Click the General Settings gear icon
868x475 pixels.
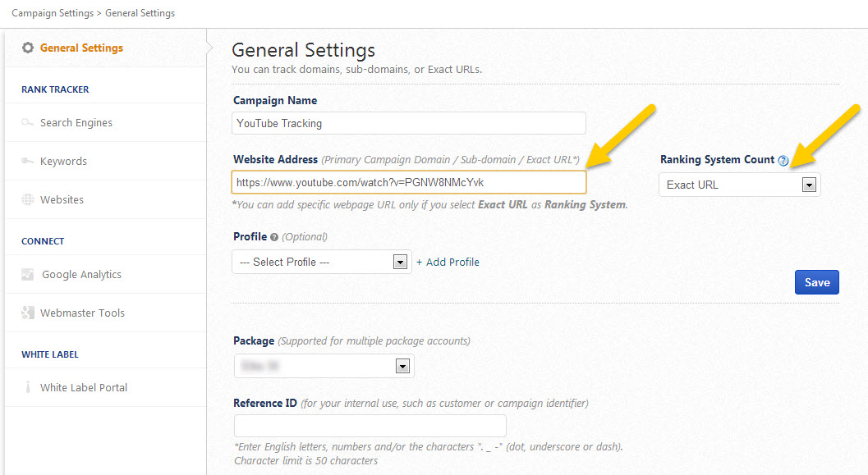click(28, 48)
